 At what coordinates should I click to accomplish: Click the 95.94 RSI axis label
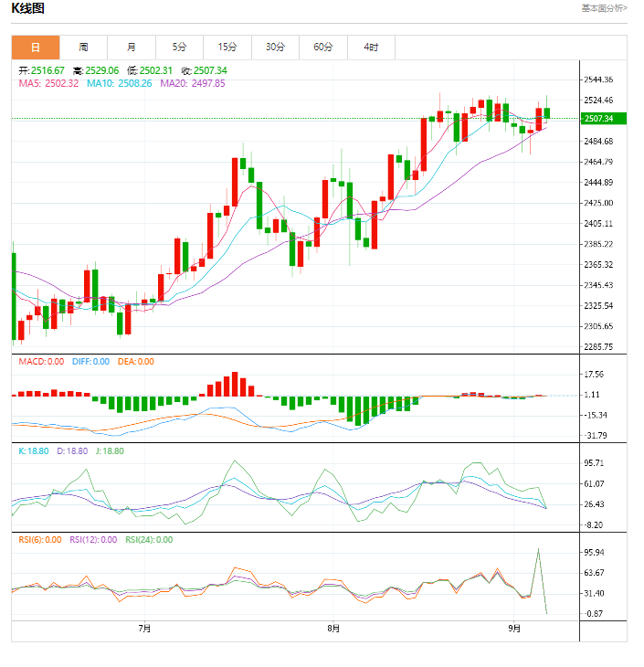tap(594, 553)
